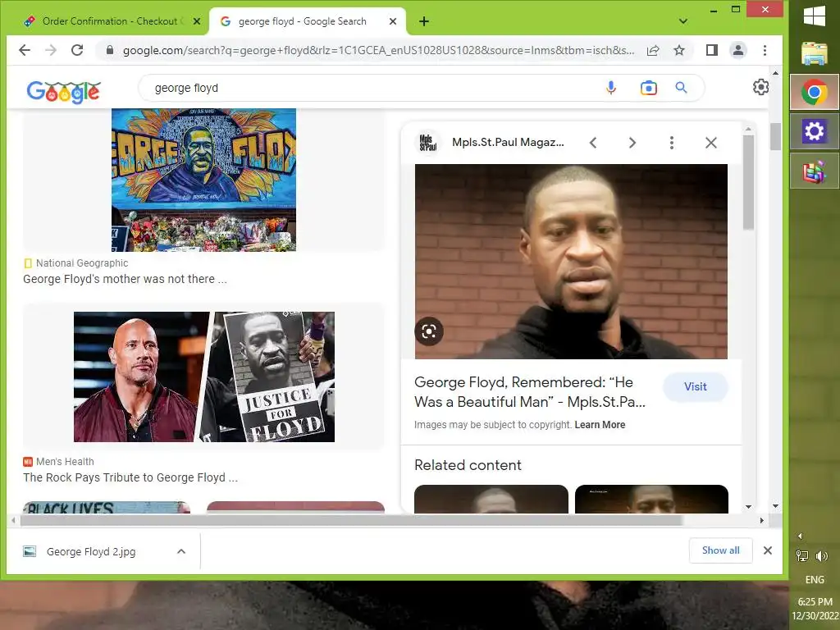Click the Visit button
The height and width of the screenshot is (630, 840).
pos(696,387)
